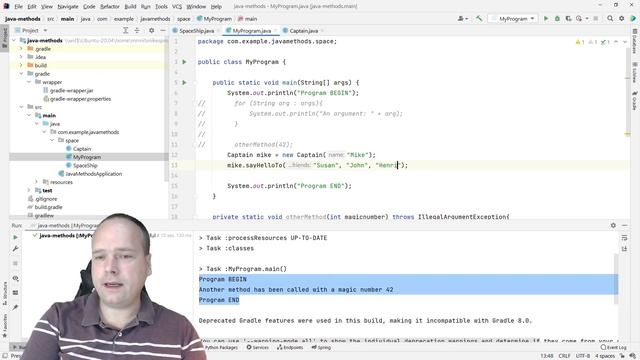
Task: Click the Run console vertical scrollbar
Action: [616, 279]
